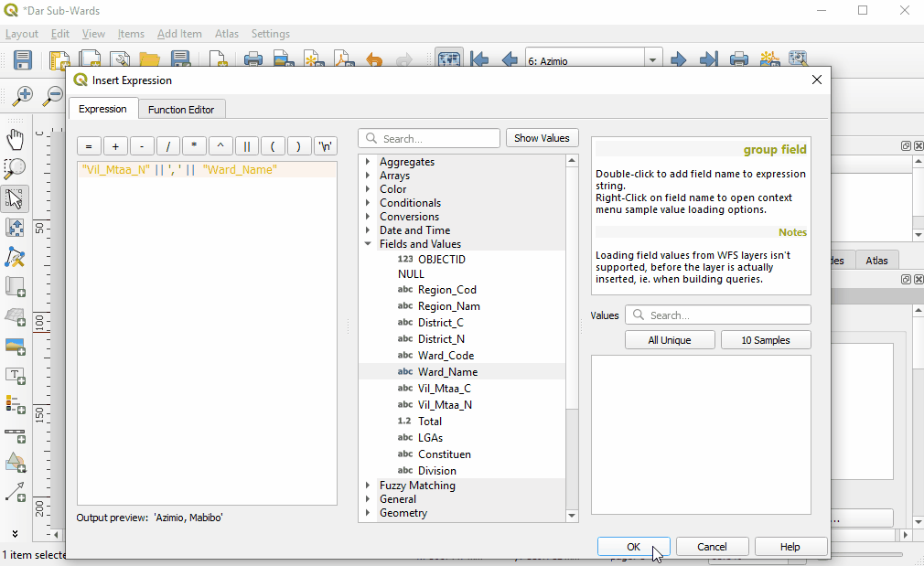
Task: Choose the Edit Nodes tool
Action: (16, 257)
